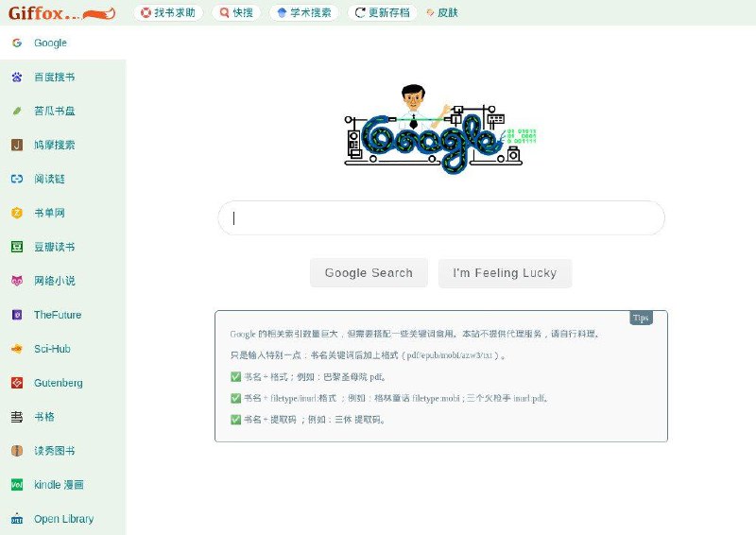Click the lifebuoy icon beside 找书求助
This screenshot has height=535, width=756.
click(146, 12)
